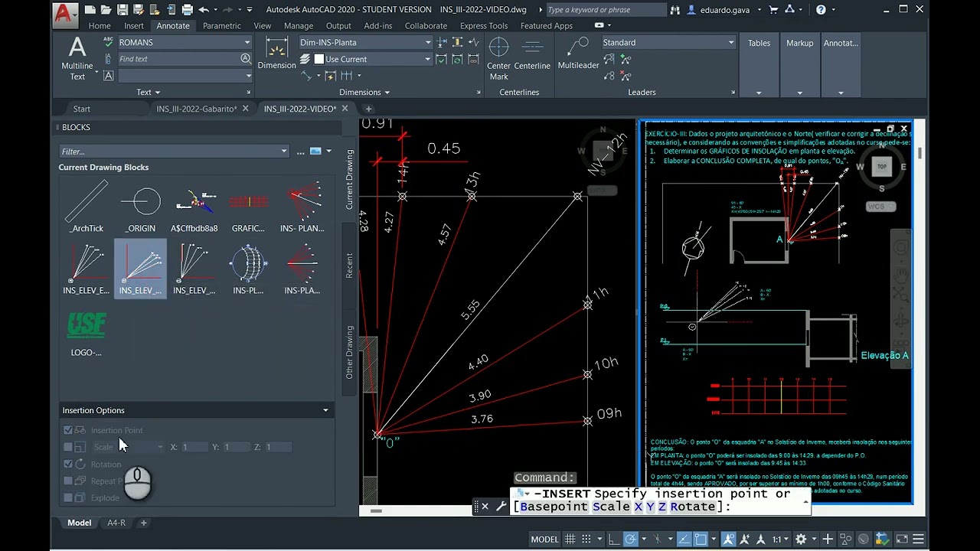The width and height of the screenshot is (980, 551).
Task: Click the eduardo.gava account button
Action: coord(726,10)
